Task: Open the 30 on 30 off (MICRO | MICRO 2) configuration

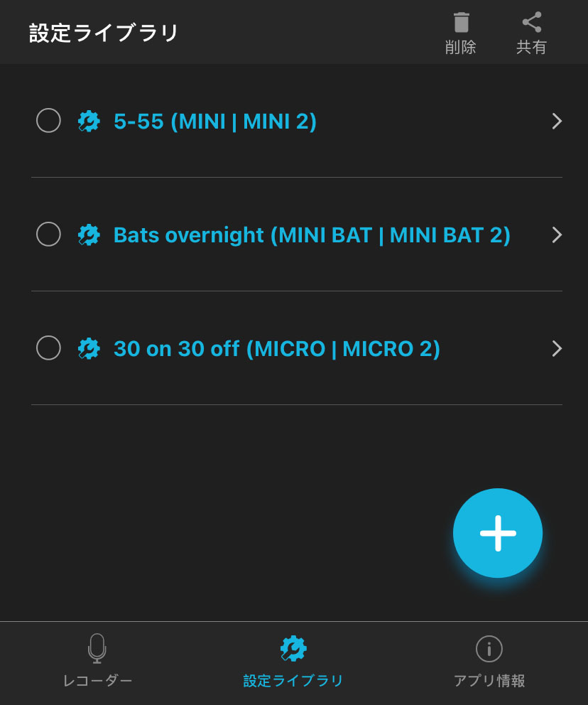Action: pyautogui.click(x=277, y=348)
